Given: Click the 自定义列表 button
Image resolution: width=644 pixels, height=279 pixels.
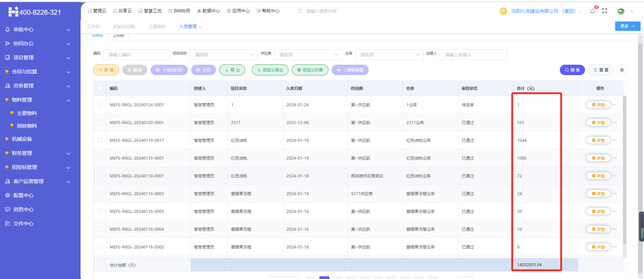Looking at the screenshot, I should click(310, 70).
